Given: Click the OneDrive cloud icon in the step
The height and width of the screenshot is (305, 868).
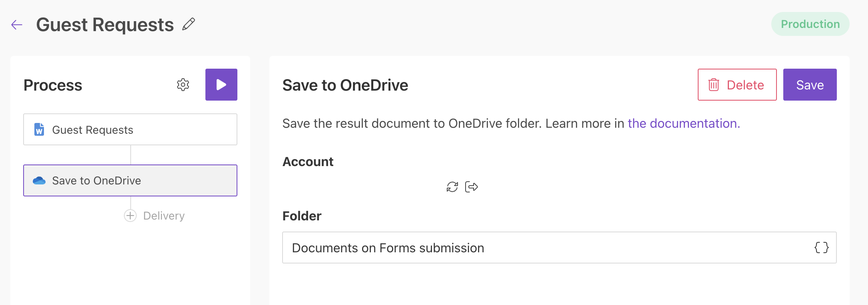Looking at the screenshot, I should point(39,180).
